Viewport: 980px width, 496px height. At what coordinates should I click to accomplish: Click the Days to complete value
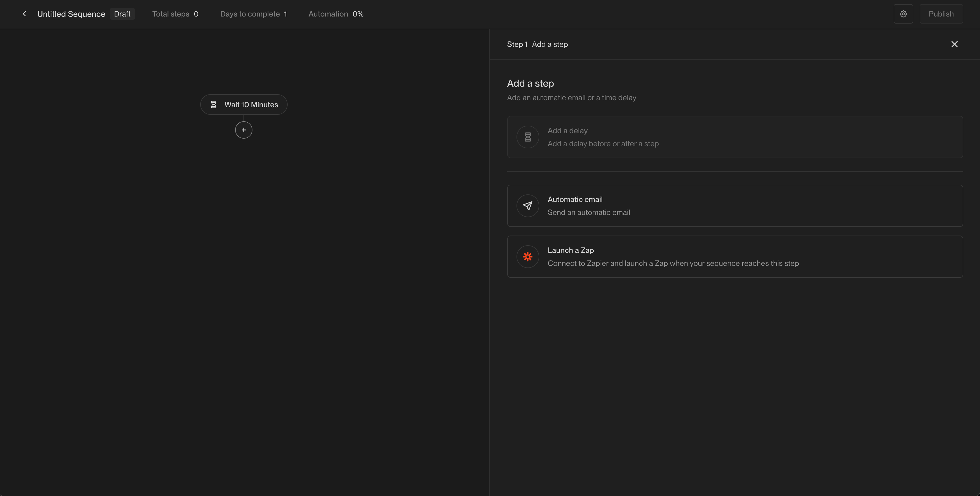click(253, 14)
